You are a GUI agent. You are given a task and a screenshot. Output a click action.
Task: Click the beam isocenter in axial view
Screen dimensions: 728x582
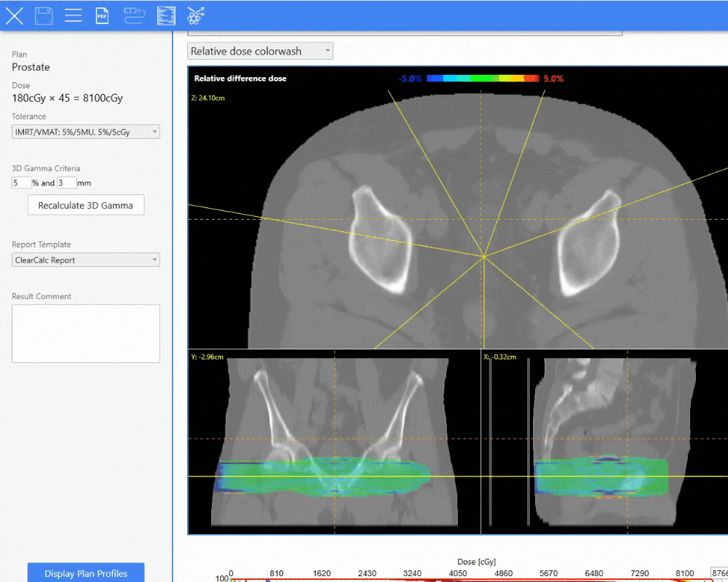[484, 256]
